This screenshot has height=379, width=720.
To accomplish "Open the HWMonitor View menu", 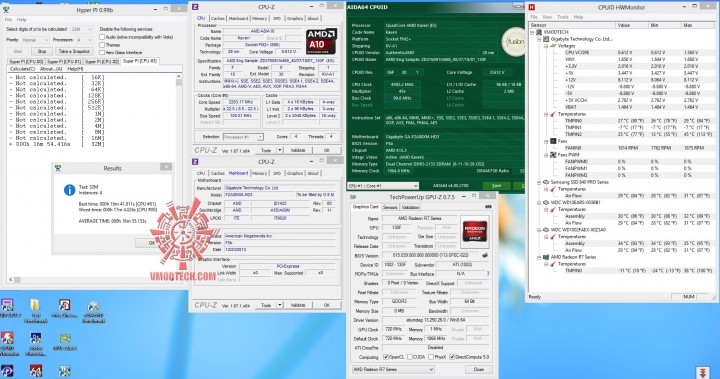I will tap(547, 17).
